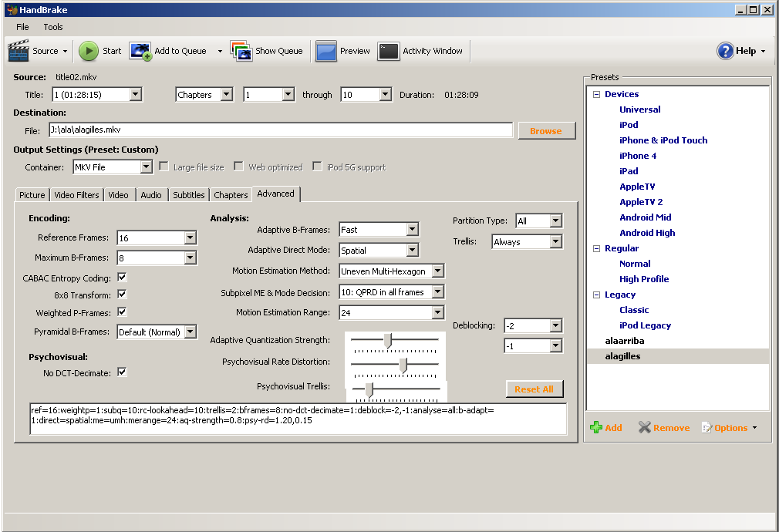
Task: Switch to the Video Filters tab
Action: pos(76,195)
